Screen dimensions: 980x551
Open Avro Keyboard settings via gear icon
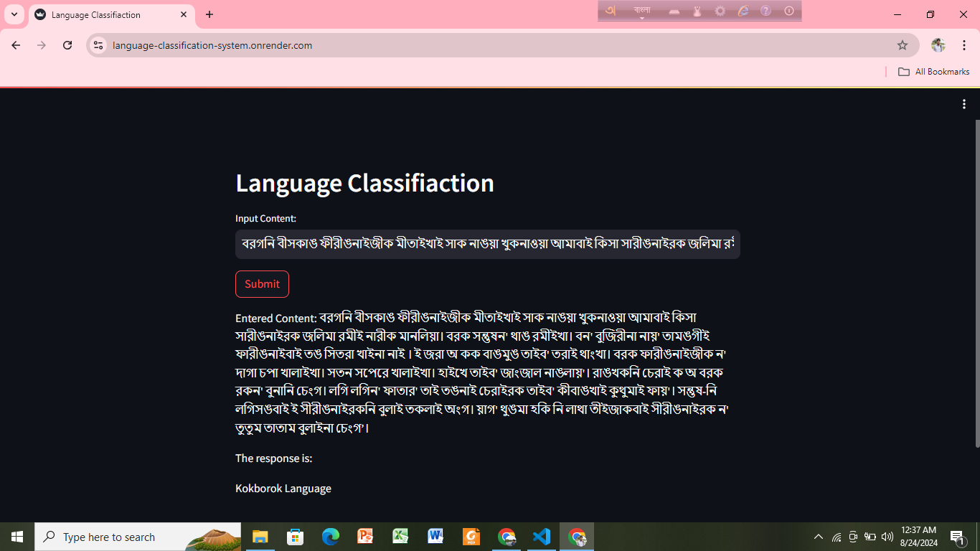point(720,11)
